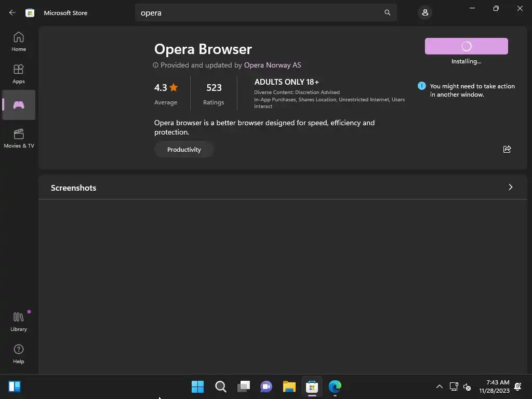Click the Opera search input field

pyautogui.click(x=265, y=12)
